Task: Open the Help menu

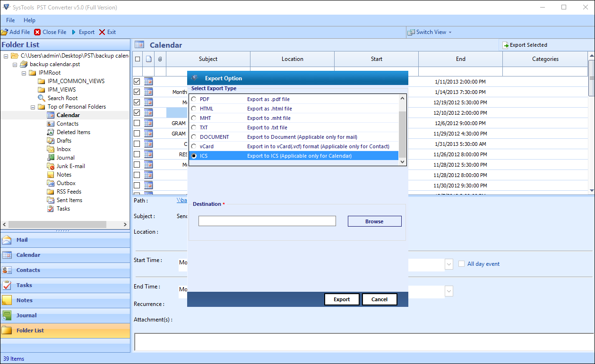Action: pos(29,20)
